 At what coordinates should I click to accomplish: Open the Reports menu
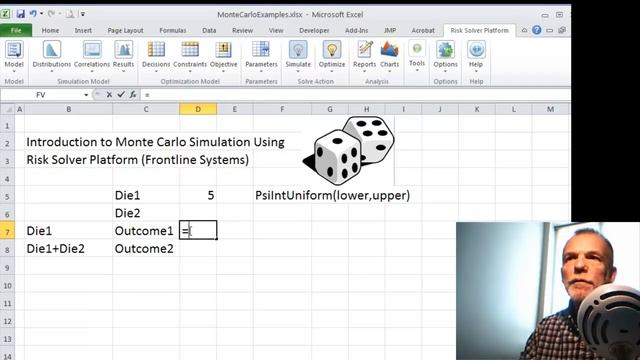click(364, 55)
